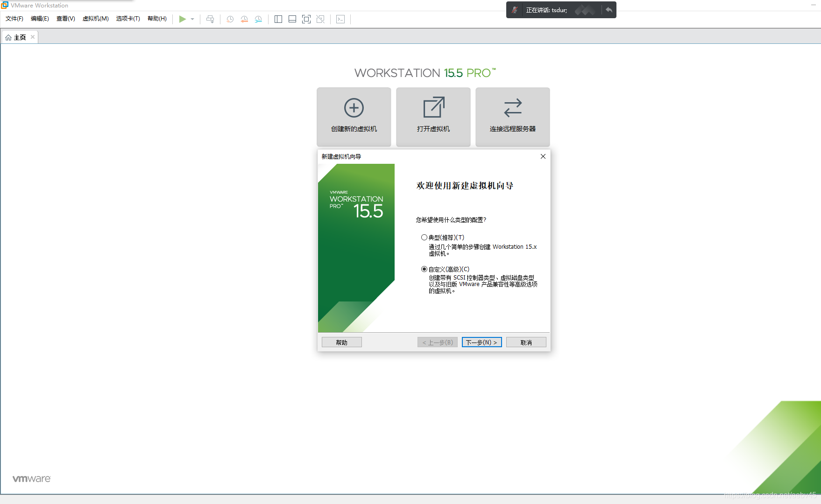Select the 自定义(高级)(C) radio option
821x504 pixels.
pos(424,269)
